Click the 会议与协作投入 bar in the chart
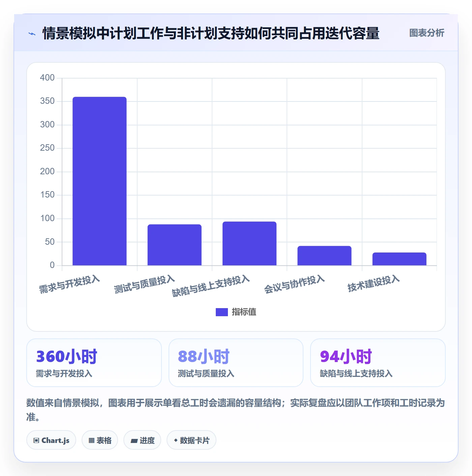Viewport: 472px width, 476px height. (x=324, y=256)
